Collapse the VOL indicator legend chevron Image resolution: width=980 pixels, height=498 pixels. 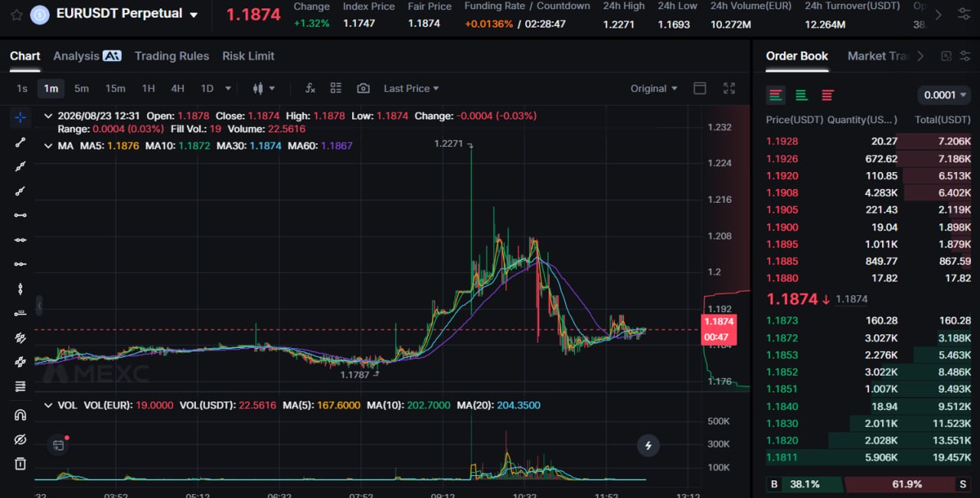(49, 405)
